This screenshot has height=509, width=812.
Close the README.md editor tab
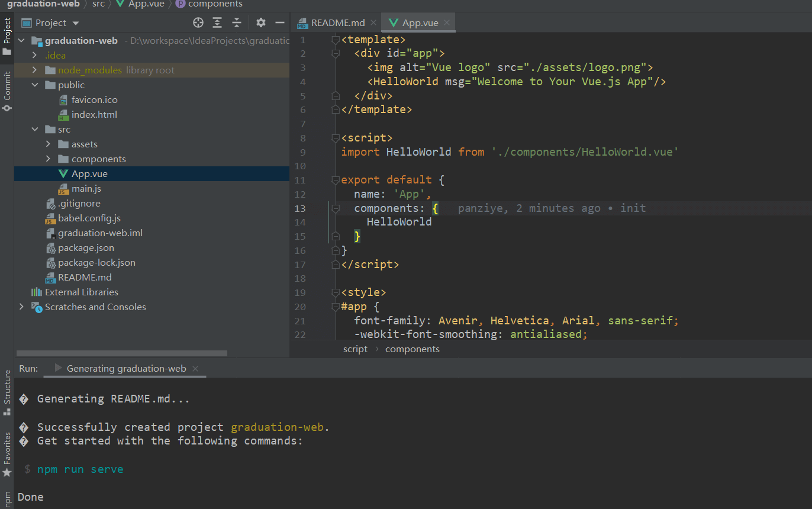373,22
